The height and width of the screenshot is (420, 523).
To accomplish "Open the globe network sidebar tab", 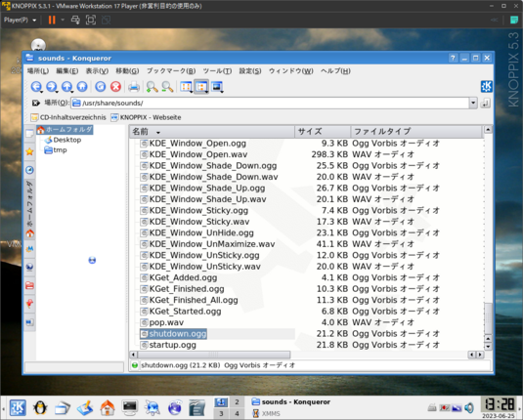I will point(29,267).
